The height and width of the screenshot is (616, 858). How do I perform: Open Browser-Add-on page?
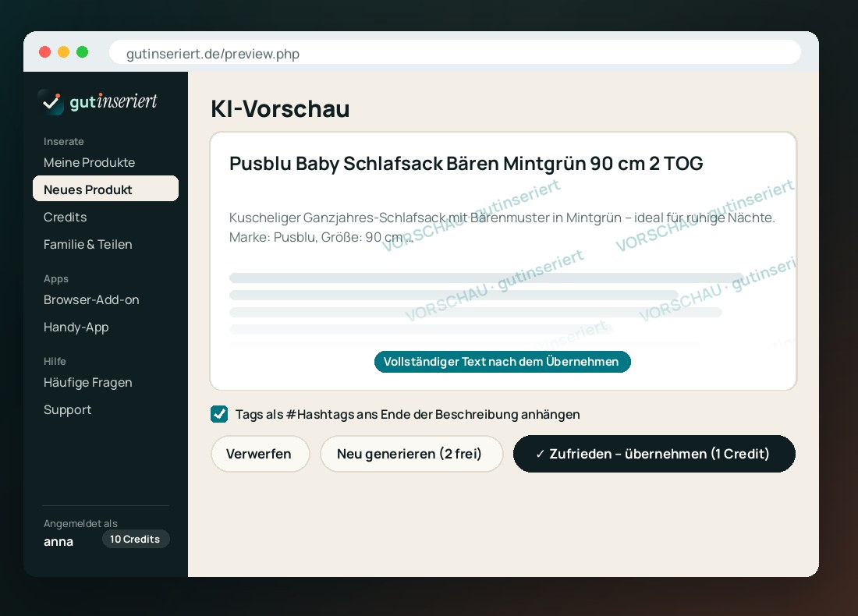tap(91, 299)
